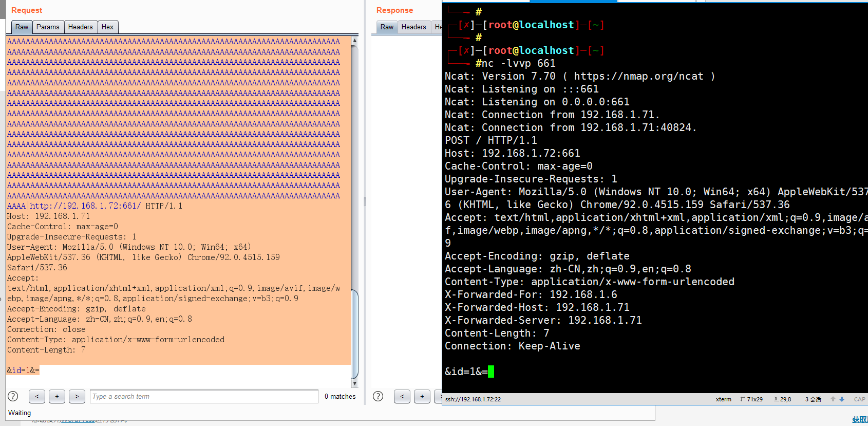
Task: Click previous match button in Response panel
Action: coord(402,396)
